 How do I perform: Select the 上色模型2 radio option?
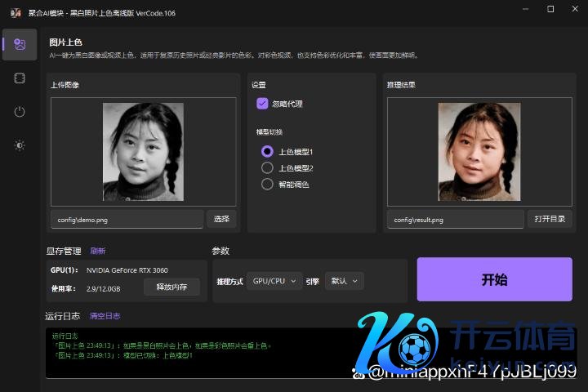[267, 167]
